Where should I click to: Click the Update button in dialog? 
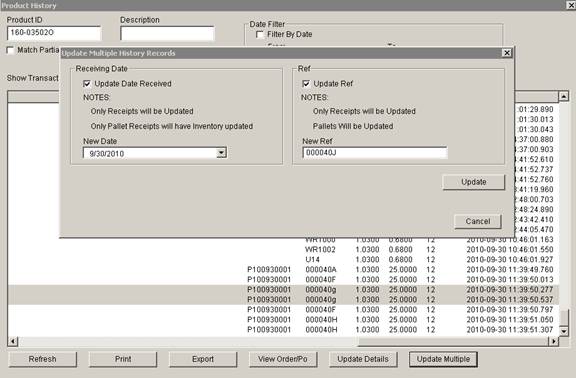pos(474,182)
